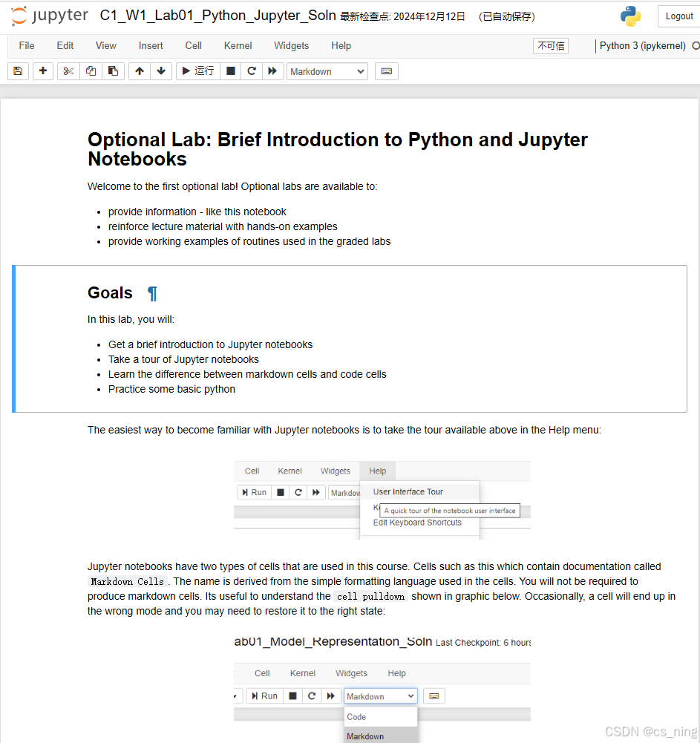
Task: Click 'Welcome to the first optional lab!' paragraph
Action: (x=232, y=187)
